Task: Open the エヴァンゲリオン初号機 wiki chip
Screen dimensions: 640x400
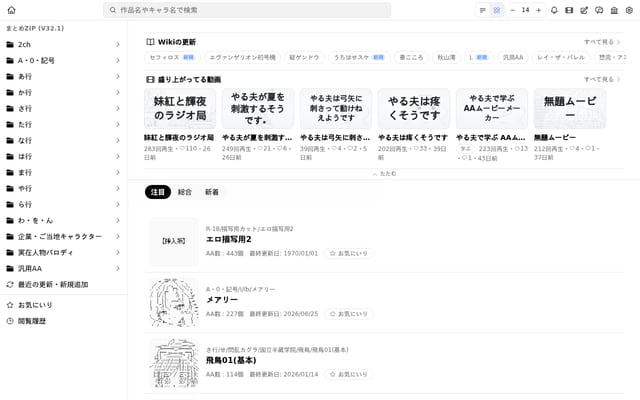Action: [242, 58]
